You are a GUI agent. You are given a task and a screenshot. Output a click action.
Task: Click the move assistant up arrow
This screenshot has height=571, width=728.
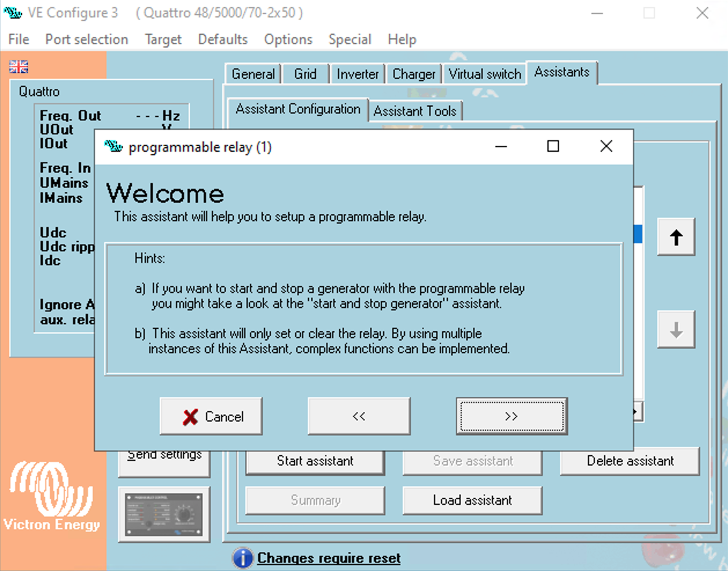click(676, 237)
